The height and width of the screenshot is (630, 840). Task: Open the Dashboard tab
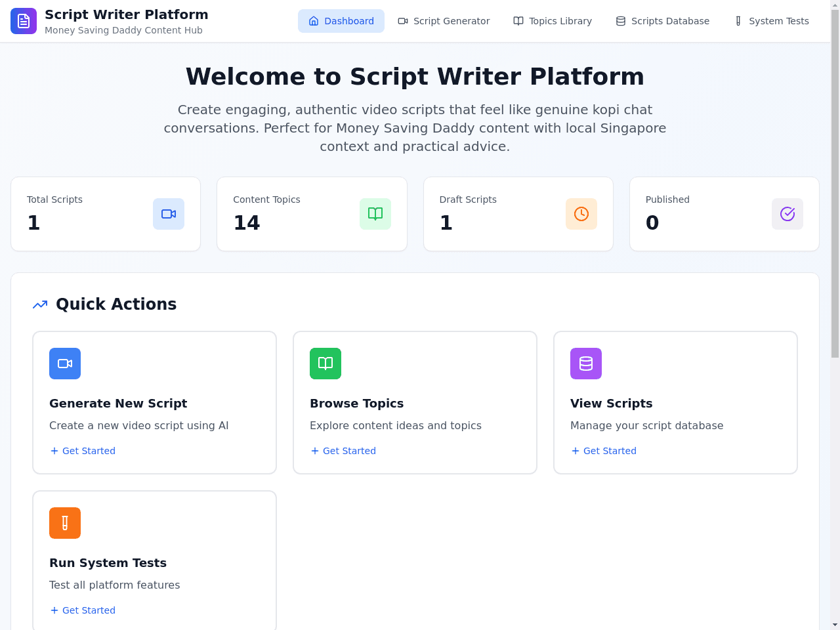341,21
